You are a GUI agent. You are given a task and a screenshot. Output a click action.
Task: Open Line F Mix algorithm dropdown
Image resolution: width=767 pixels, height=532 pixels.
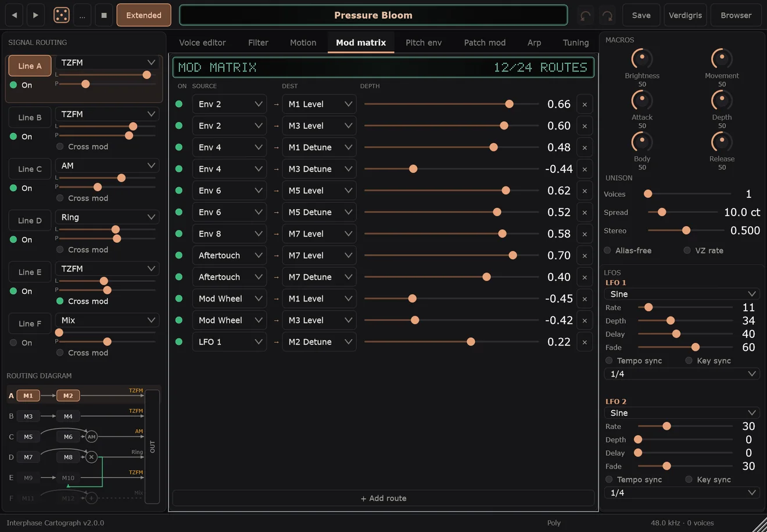pyautogui.click(x=107, y=320)
